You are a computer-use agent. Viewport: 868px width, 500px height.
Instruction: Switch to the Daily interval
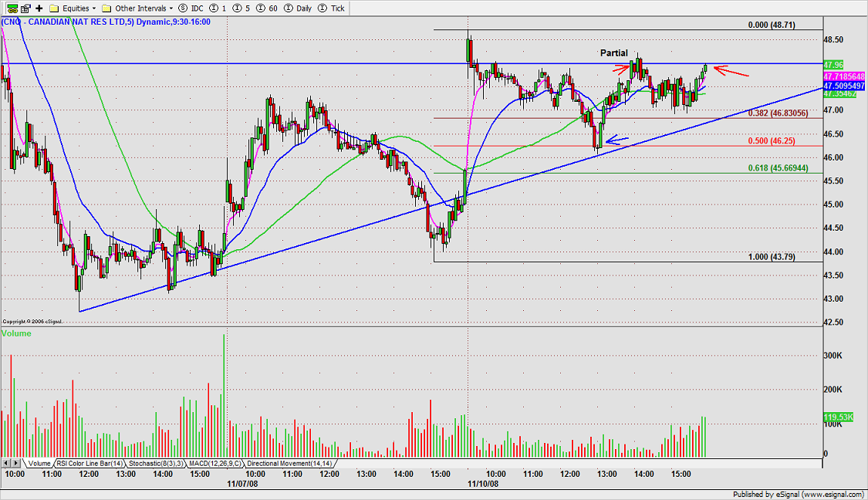(298, 8)
